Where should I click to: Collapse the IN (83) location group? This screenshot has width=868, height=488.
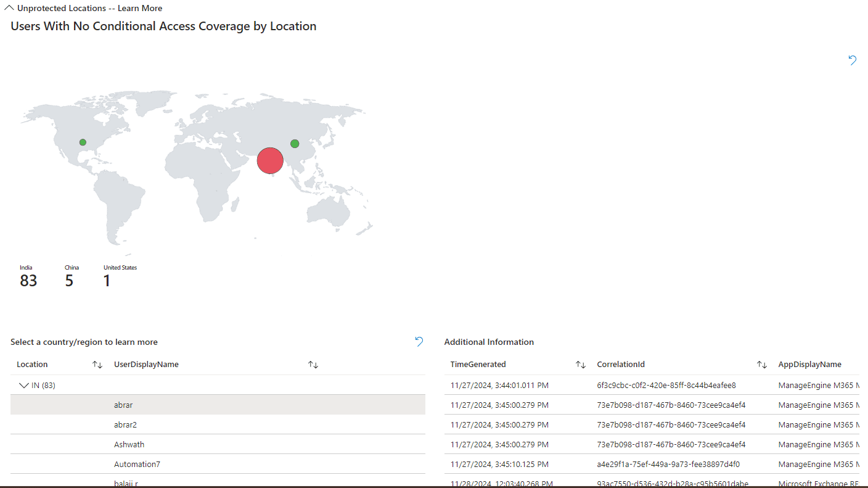24,386
